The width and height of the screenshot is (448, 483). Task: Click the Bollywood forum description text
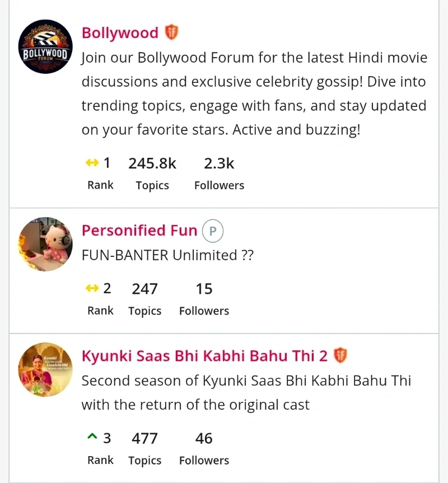tap(254, 93)
